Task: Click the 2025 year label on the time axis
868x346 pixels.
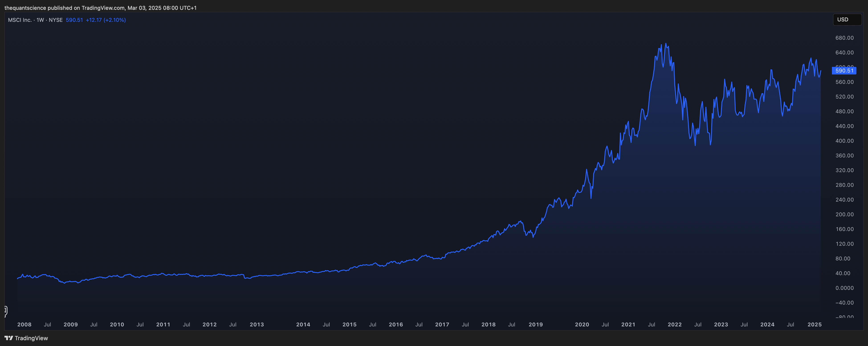Action: (x=814, y=324)
